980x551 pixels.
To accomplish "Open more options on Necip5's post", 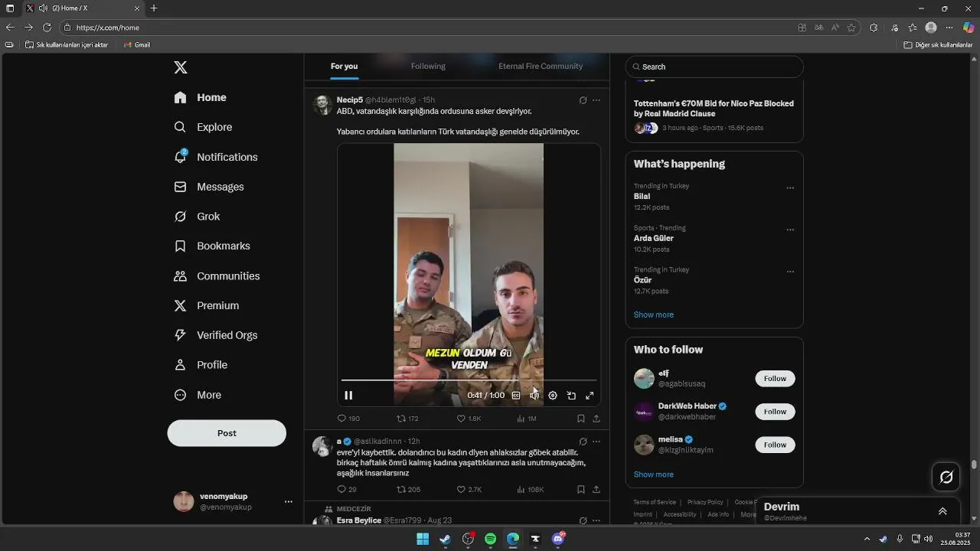I will (596, 100).
